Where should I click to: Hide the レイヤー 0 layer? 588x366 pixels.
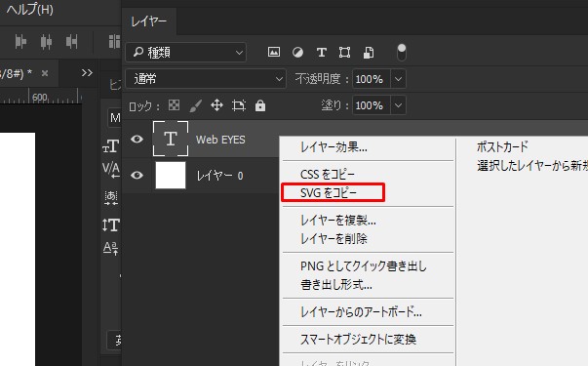137,176
